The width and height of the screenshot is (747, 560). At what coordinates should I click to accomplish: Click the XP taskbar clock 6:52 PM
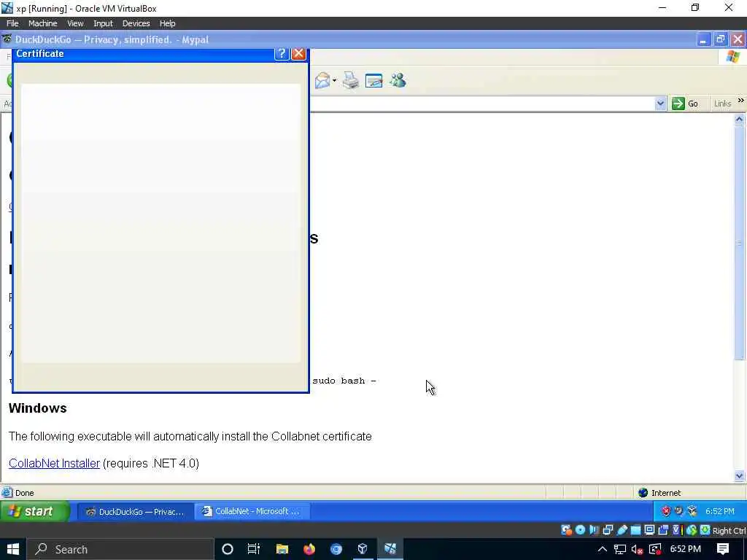(720, 511)
